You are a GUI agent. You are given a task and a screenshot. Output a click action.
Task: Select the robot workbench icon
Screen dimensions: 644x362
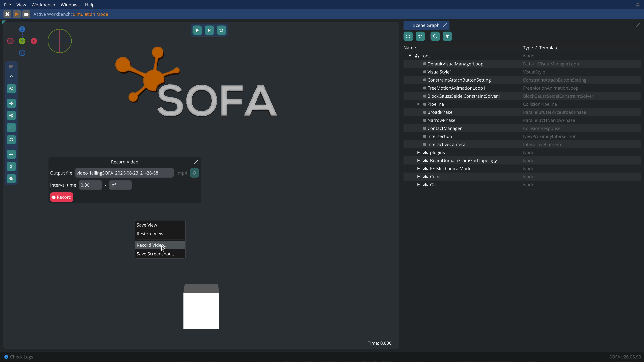26,14
